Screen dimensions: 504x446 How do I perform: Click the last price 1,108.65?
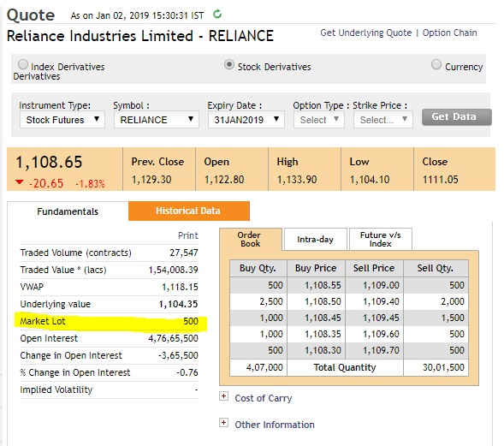tap(49, 162)
